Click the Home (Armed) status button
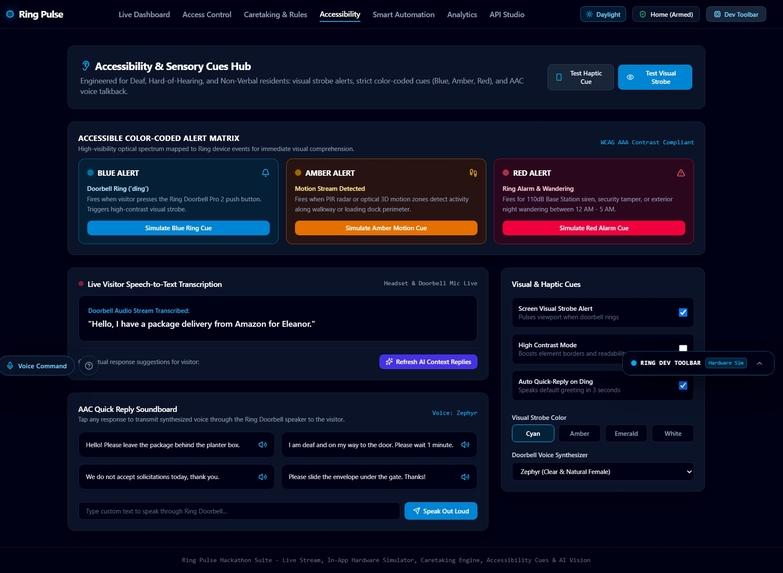Screen dimensions: 783x573 coord(666,14)
